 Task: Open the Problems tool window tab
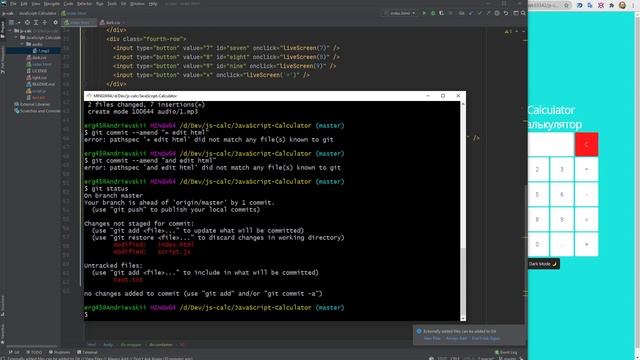60,352
